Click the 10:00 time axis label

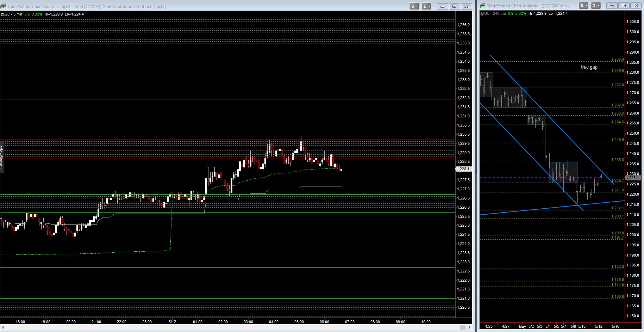[426, 322]
